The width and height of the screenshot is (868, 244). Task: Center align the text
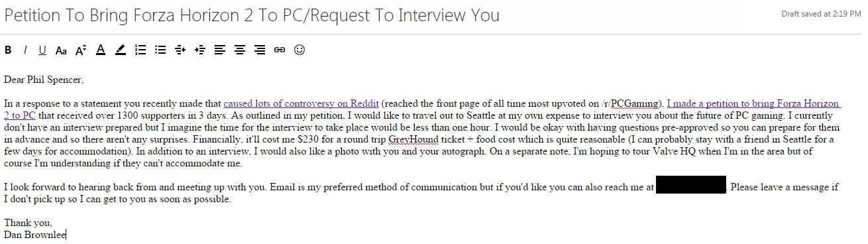[x=239, y=50]
